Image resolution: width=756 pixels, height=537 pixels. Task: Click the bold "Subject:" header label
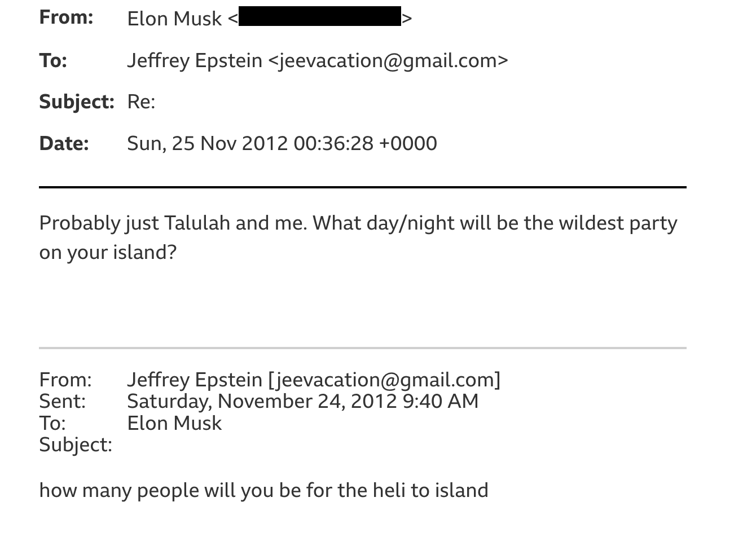(77, 102)
